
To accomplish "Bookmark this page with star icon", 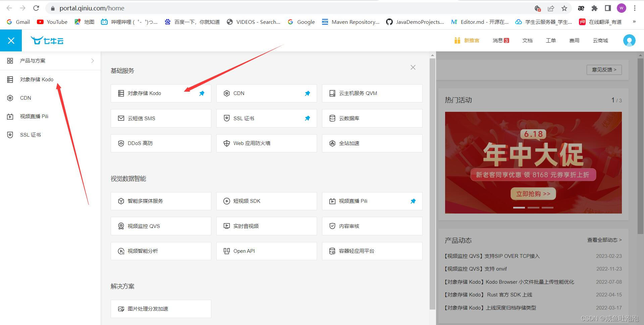I will [x=565, y=8].
